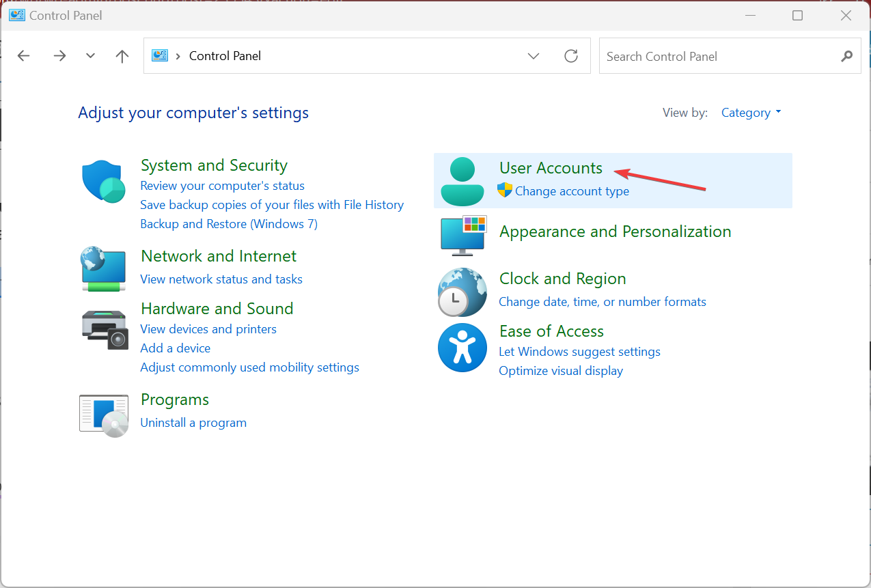Open the Programs disc icon
The height and width of the screenshot is (588, 871).
[x=104, y=415]
